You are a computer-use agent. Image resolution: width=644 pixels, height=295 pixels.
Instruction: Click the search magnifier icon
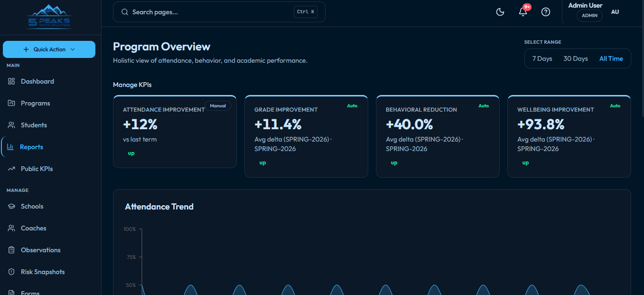[x=125, y=12]
